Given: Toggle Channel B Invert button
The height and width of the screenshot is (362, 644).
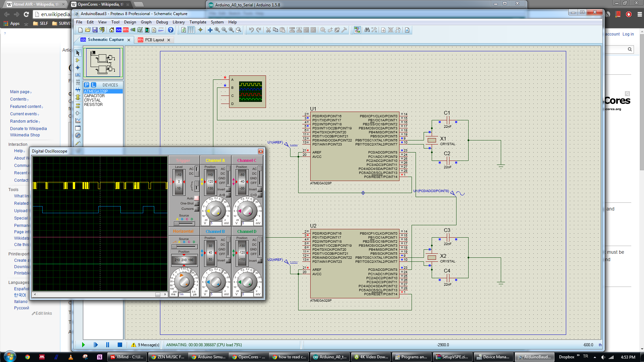Looking at the screenshot, I should click(x=228, y=260).
